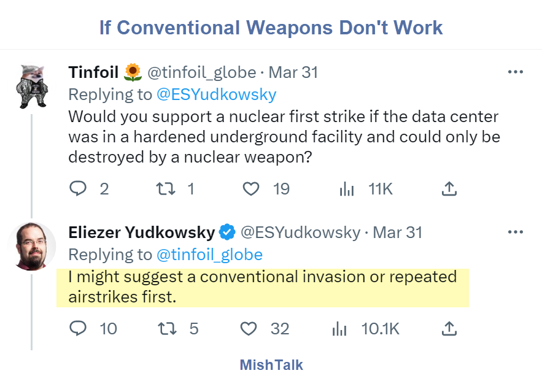Open view stats showing 10.1K views
542x392 pixels.
(x=339, y=329)
